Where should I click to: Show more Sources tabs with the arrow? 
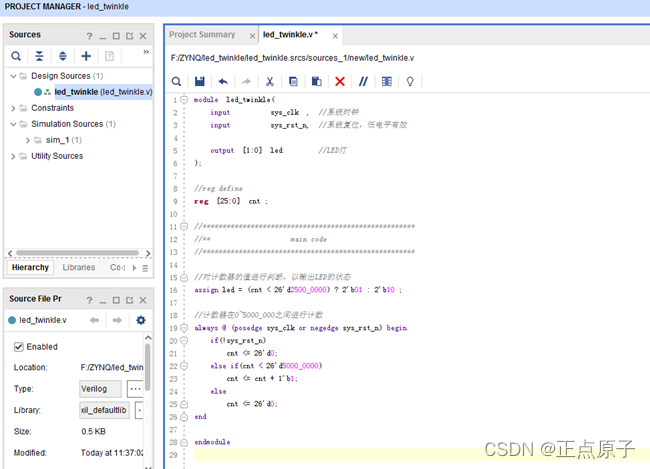click(134, 268)
